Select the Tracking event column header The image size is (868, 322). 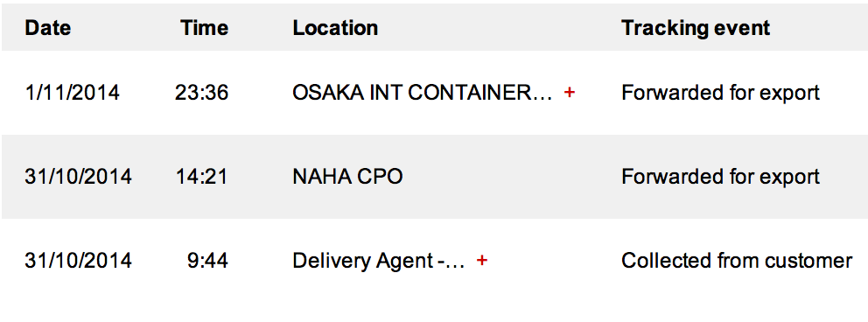696,28
